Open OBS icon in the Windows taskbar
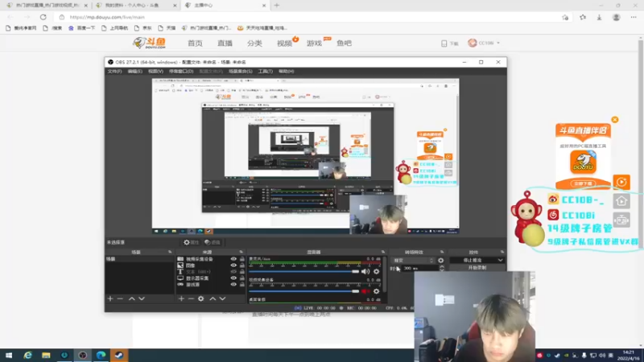 click(x=83, y=355)
